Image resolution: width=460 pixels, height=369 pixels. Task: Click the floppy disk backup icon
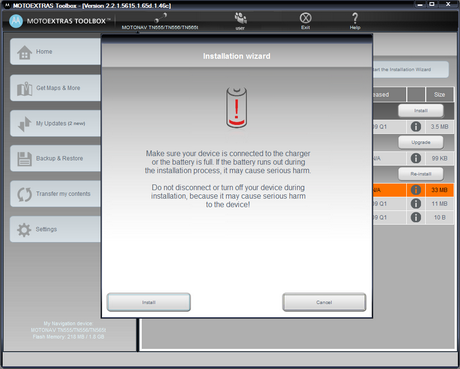pyautogui.click(x=24, y=159)
